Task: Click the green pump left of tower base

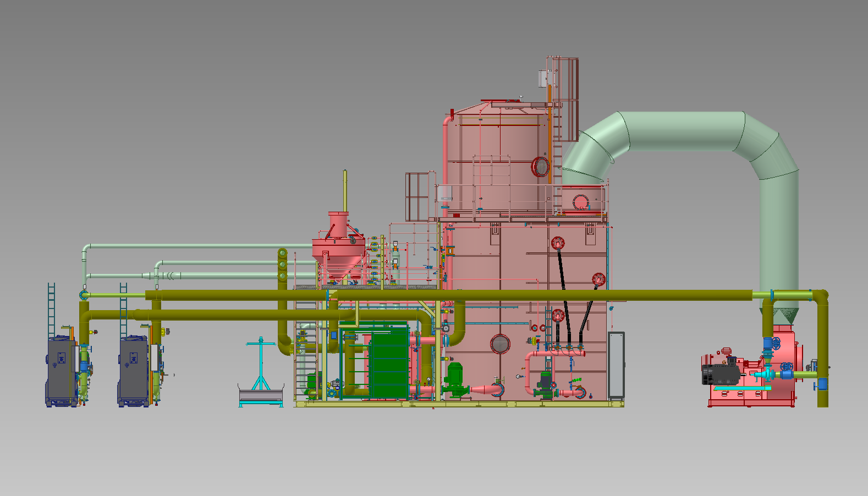Action: (454, 379)
